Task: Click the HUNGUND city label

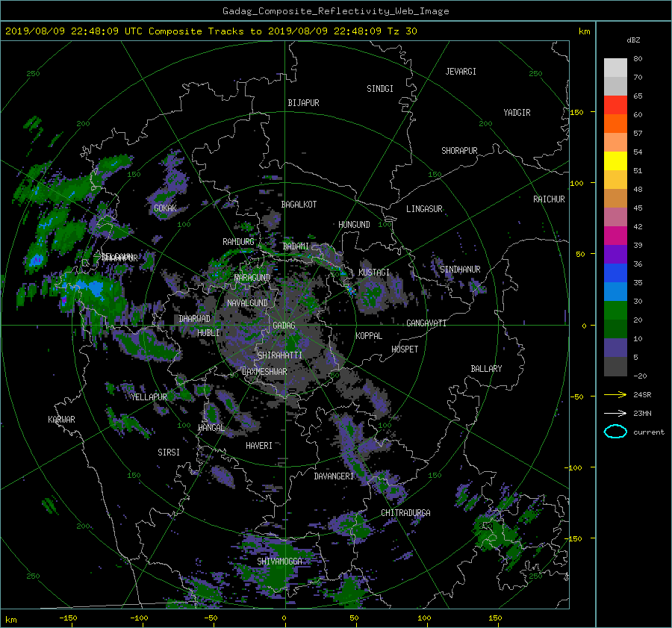Action: tap(354, 225)
